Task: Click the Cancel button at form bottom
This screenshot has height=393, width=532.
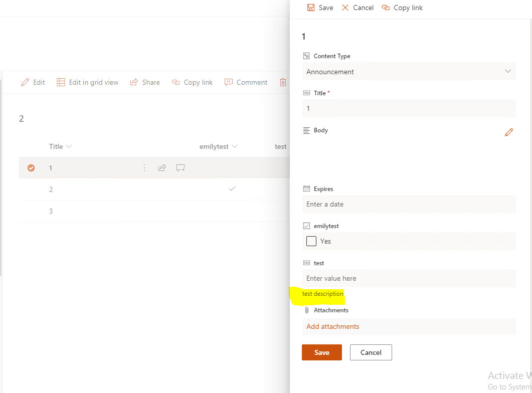Action: pos(371,352)
